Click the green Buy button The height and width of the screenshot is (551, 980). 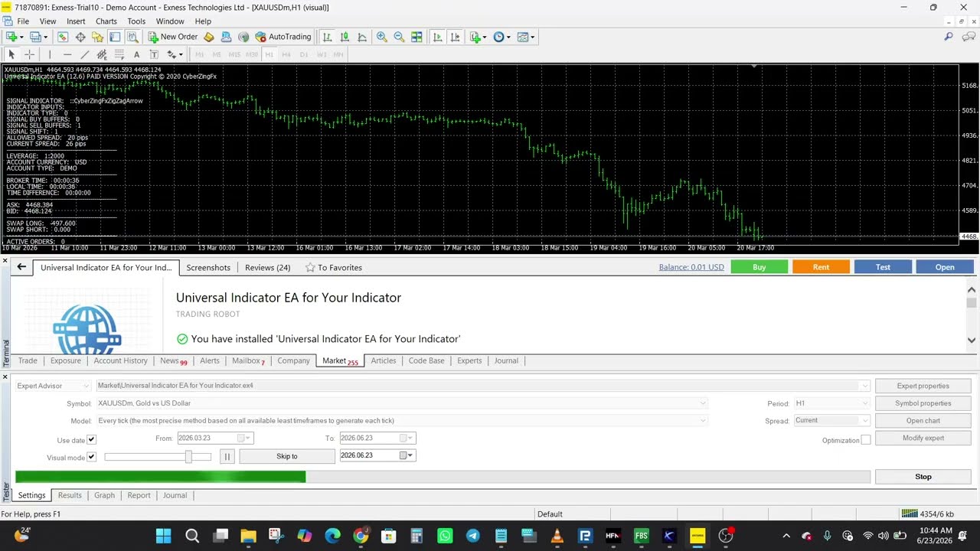coord(759,267)
